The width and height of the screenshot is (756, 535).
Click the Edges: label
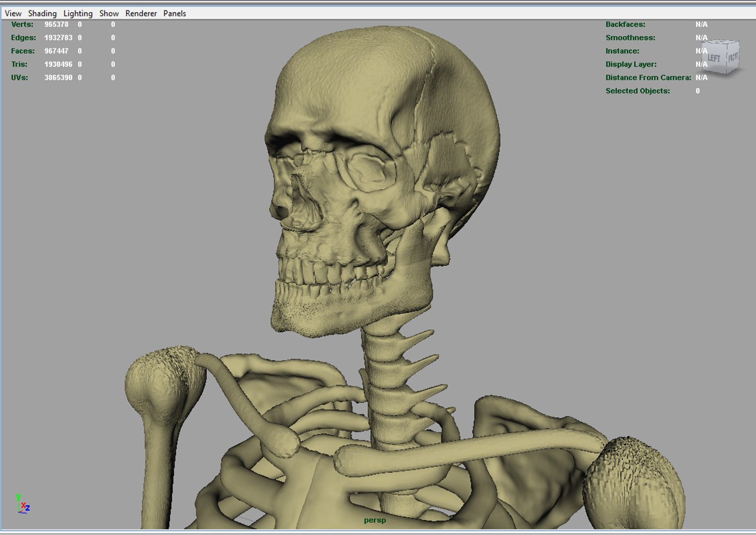24,38
